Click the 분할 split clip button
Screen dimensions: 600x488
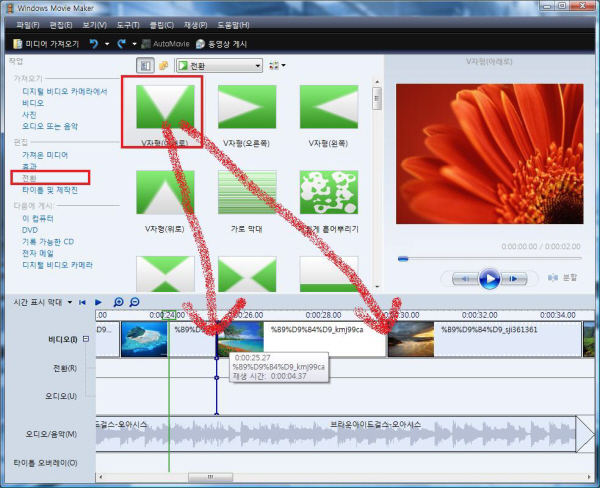tap(562, 277)
